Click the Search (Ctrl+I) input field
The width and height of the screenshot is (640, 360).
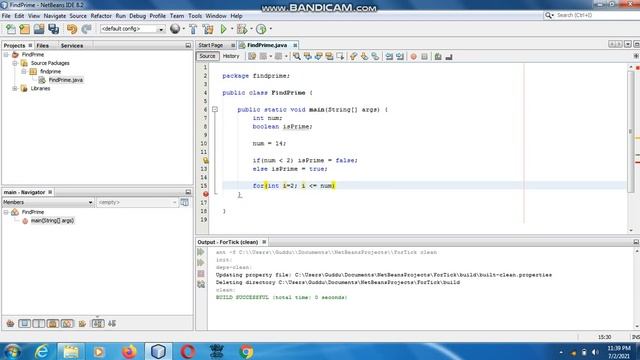[596, 15]
